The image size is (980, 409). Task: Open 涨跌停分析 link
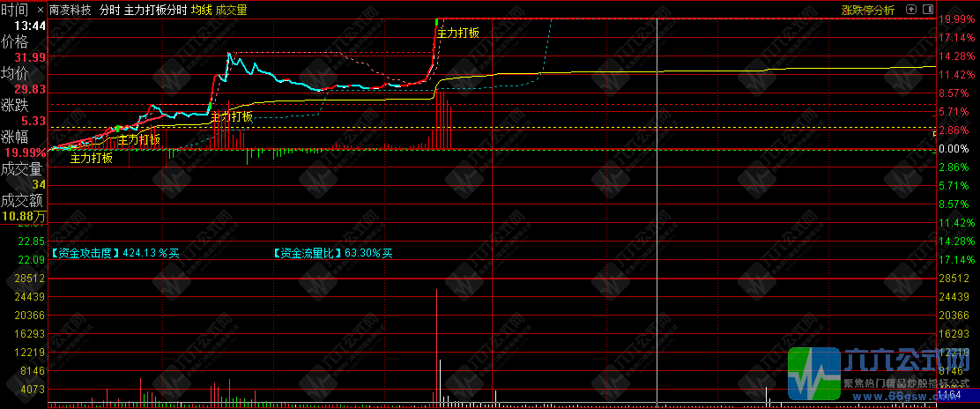coord(867,11)
